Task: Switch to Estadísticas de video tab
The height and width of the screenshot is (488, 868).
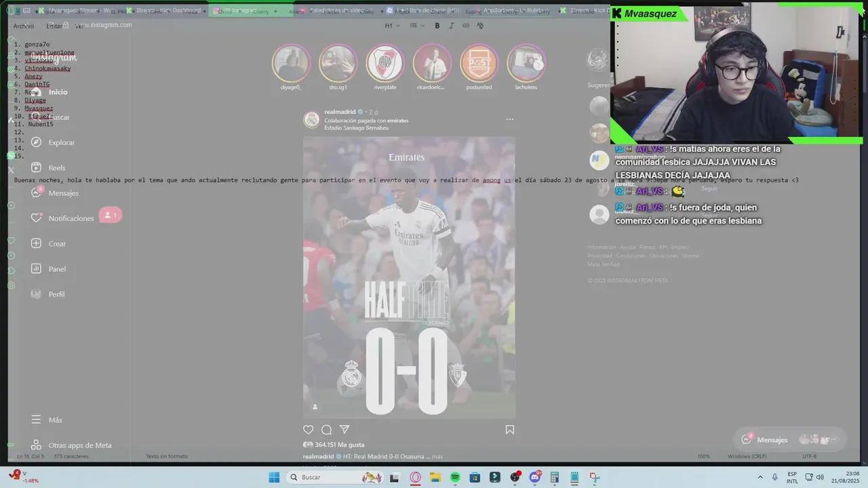Action: click(x=337, y=11)
